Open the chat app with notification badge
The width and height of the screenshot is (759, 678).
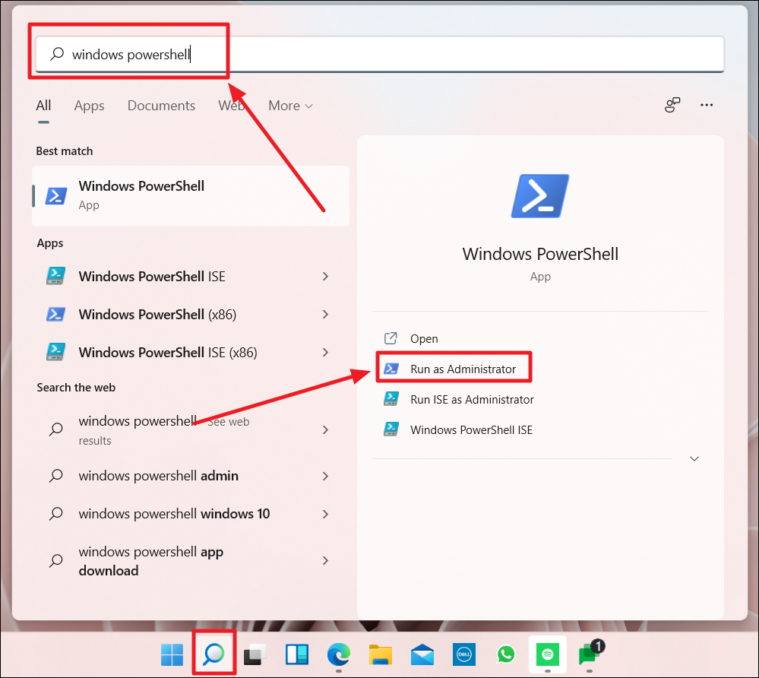[591, 653]
